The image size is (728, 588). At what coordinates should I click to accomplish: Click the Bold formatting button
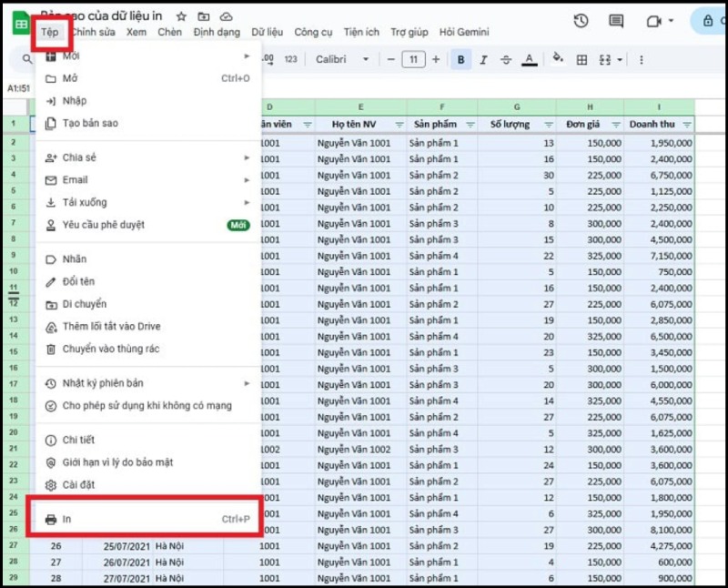[461, 60]
